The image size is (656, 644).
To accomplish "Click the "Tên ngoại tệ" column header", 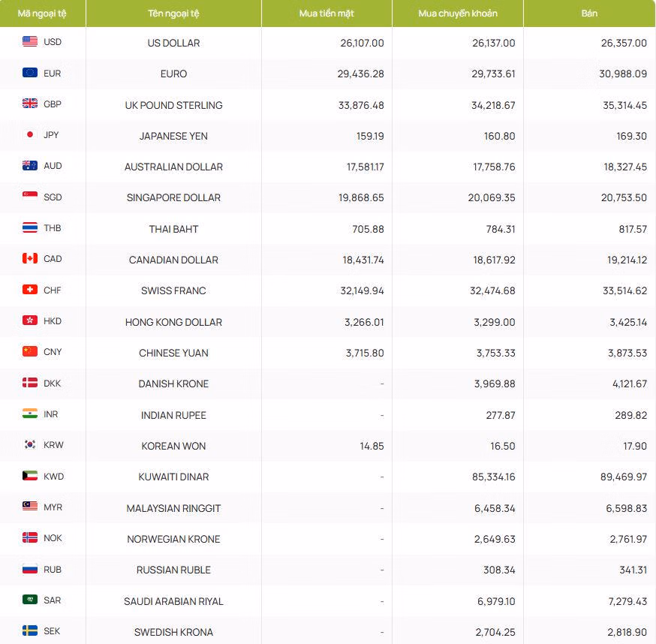I will [173, 14].
